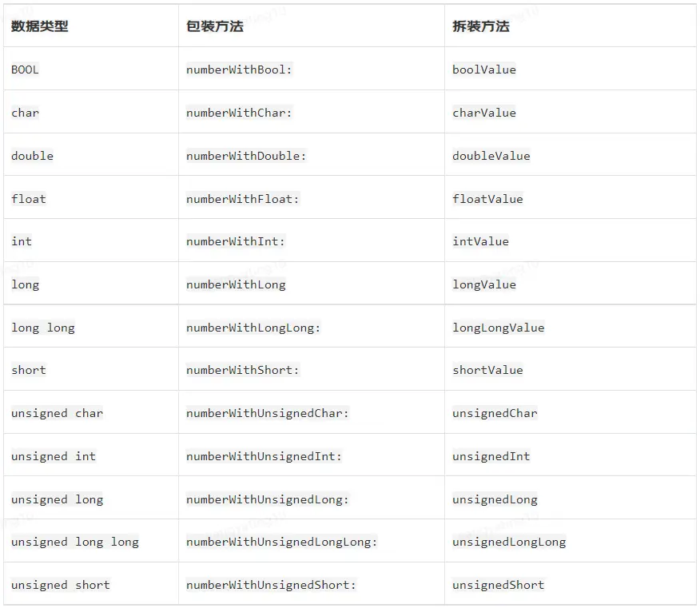Image resolution: width=700 pixels, height=608 pixels.
Task: Click the shortValue code text
Action: 487,370
